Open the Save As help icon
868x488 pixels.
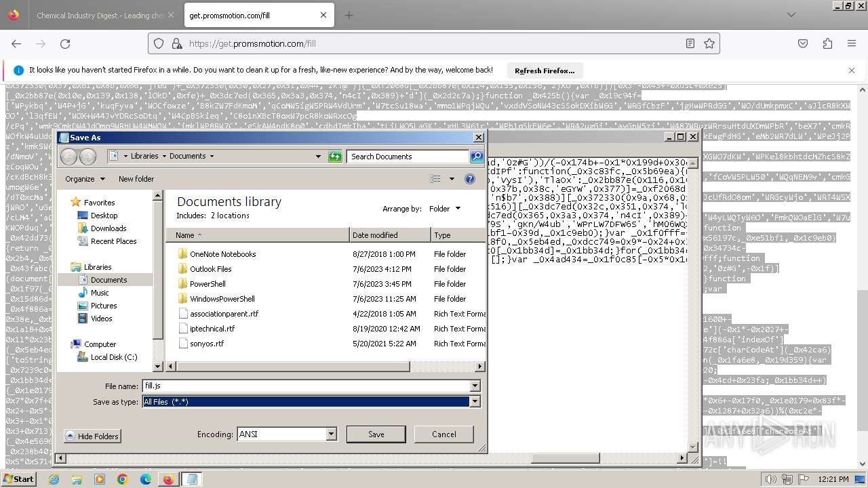click(x=470, y=179)
